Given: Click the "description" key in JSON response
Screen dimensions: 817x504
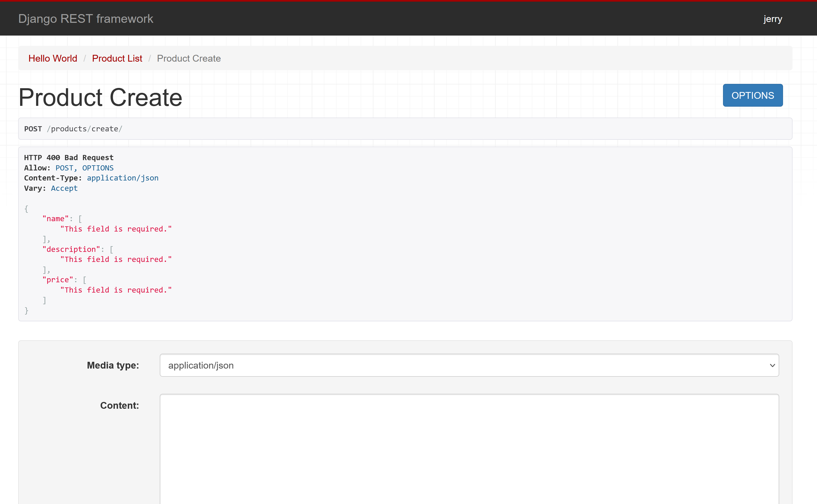Looking at the screenshot, I should (x=71, y=249).
